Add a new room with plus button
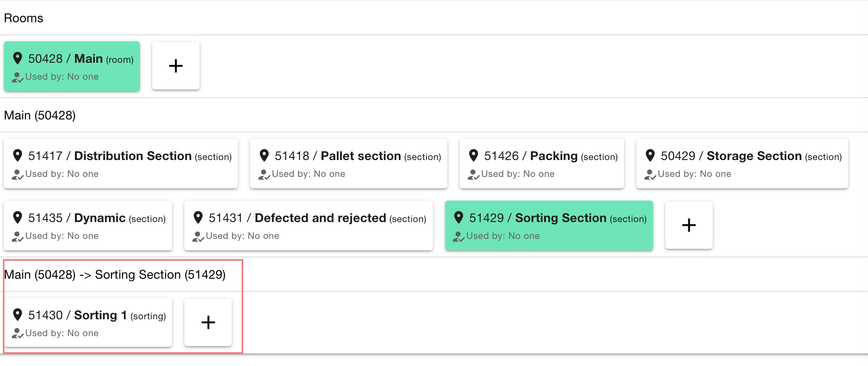Image resolution: width=868 pixels, height=366 pixels. click(176, 66)
